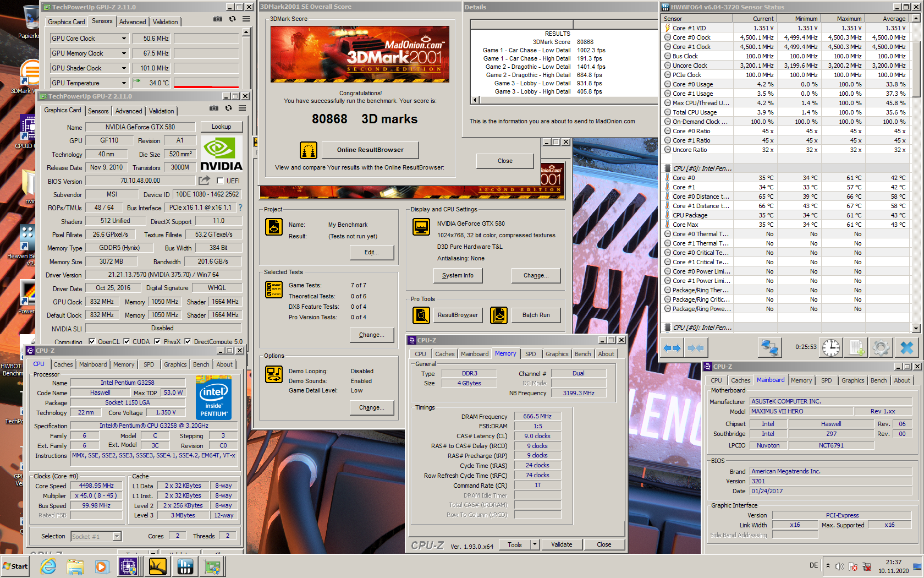This screenshot has width=924, height=578.
Task: Open the GPU Memory Clock sensor dropdown
Action: click(124, 53)
